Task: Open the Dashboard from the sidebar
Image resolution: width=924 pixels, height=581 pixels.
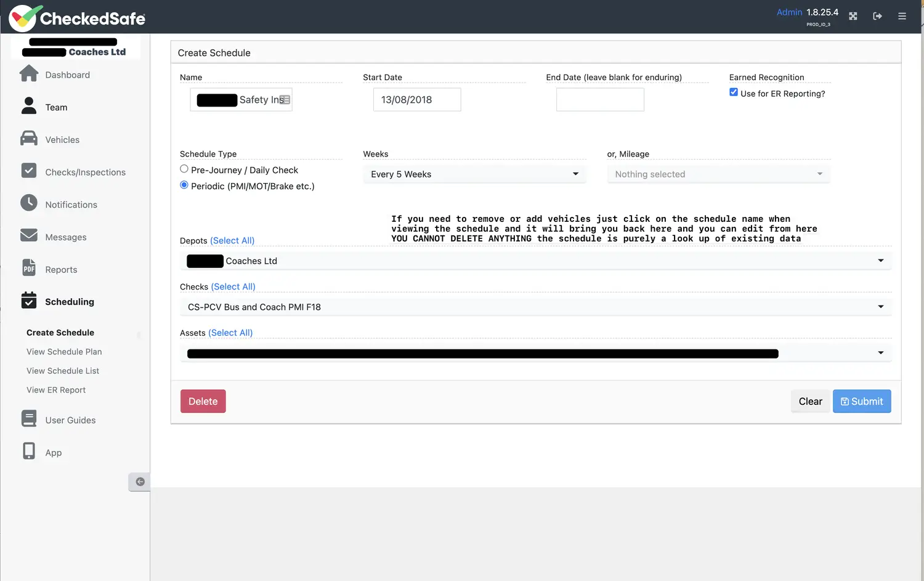Action: coord(68,75)
